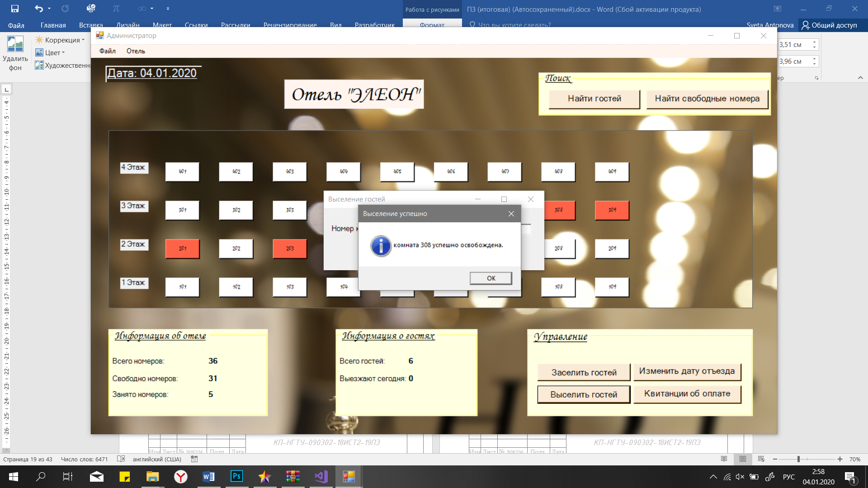Click the muted volume tray icon
The height and width of the screenshot is (488, 868).
pos(740,477)
